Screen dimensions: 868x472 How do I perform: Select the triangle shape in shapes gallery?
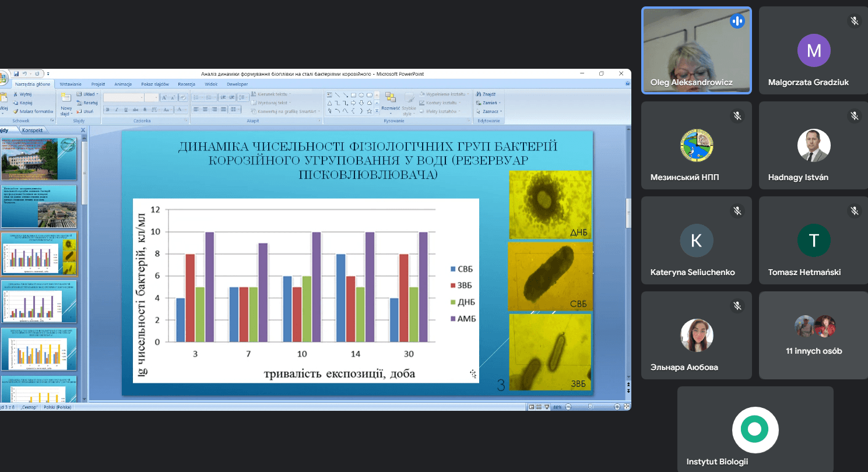329,103
